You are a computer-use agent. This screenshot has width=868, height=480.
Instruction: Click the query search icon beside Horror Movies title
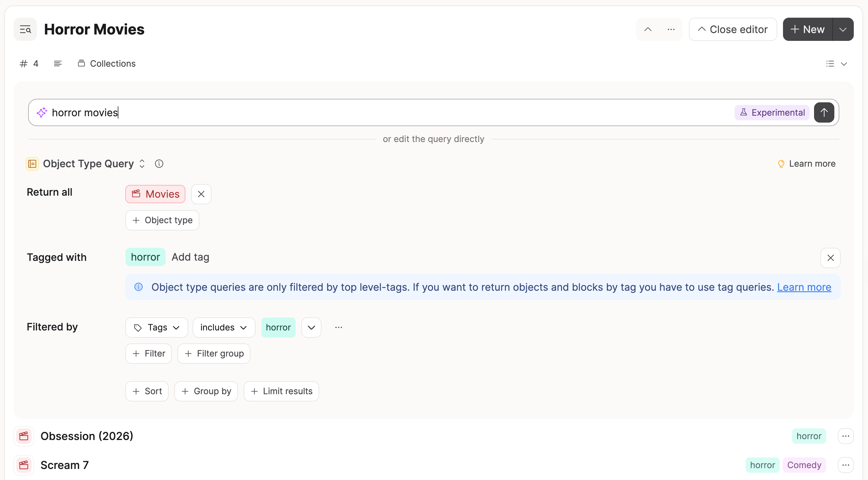click(25, 30)
